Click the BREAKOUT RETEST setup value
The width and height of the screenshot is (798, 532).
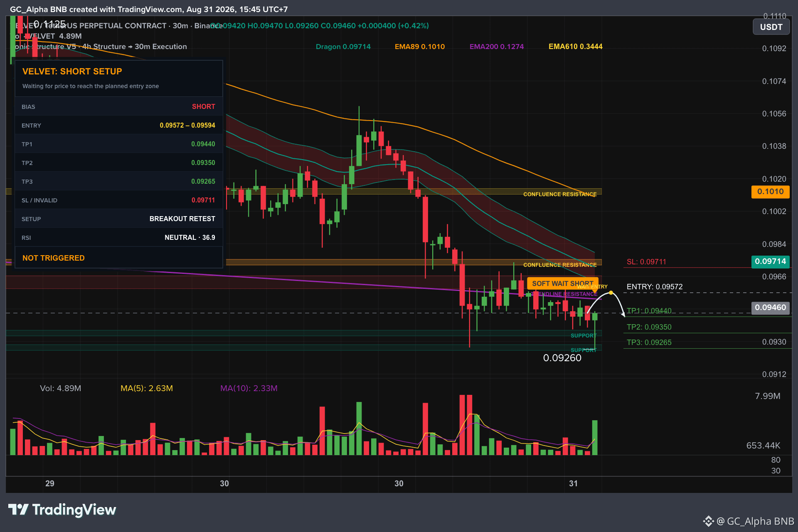(x=182, y=219)
